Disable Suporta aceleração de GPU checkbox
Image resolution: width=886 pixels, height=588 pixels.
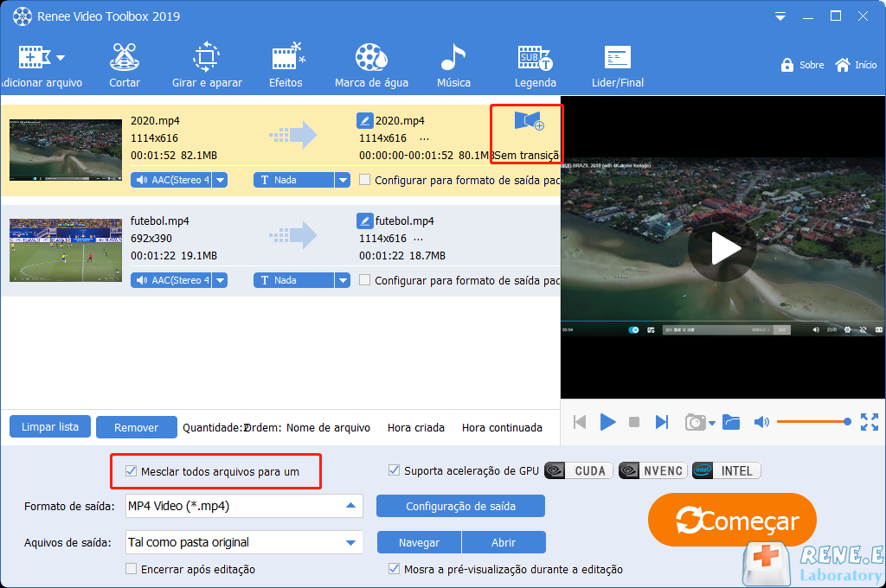tap(395, 470)
